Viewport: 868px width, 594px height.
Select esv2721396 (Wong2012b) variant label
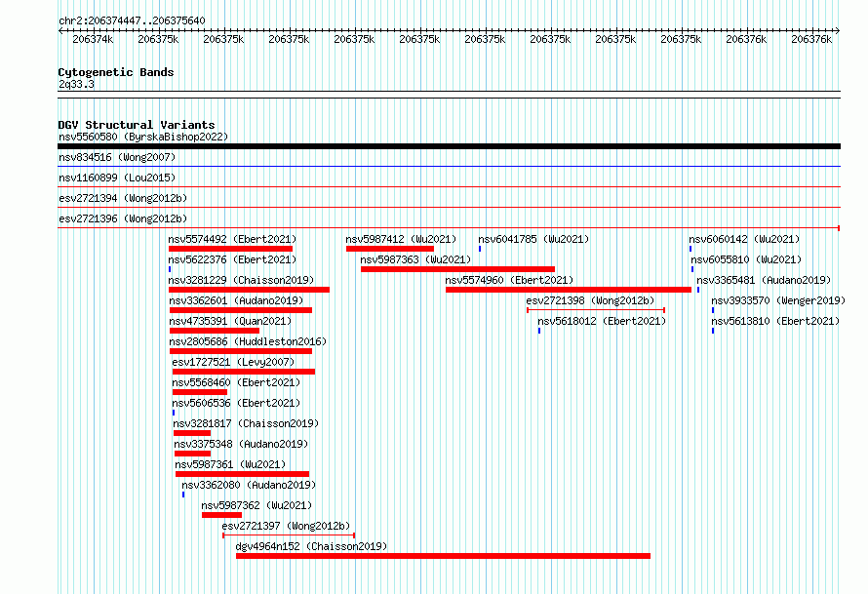[123, 218]
